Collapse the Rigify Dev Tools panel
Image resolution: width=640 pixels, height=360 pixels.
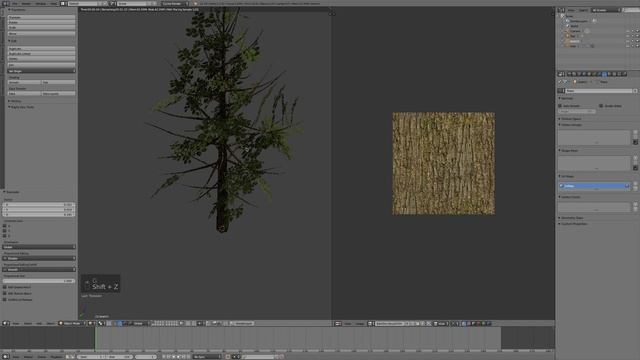(x=21, y=107)
